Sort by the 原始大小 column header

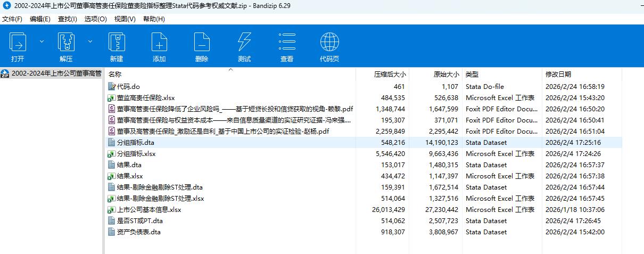(x=446, y=75)
